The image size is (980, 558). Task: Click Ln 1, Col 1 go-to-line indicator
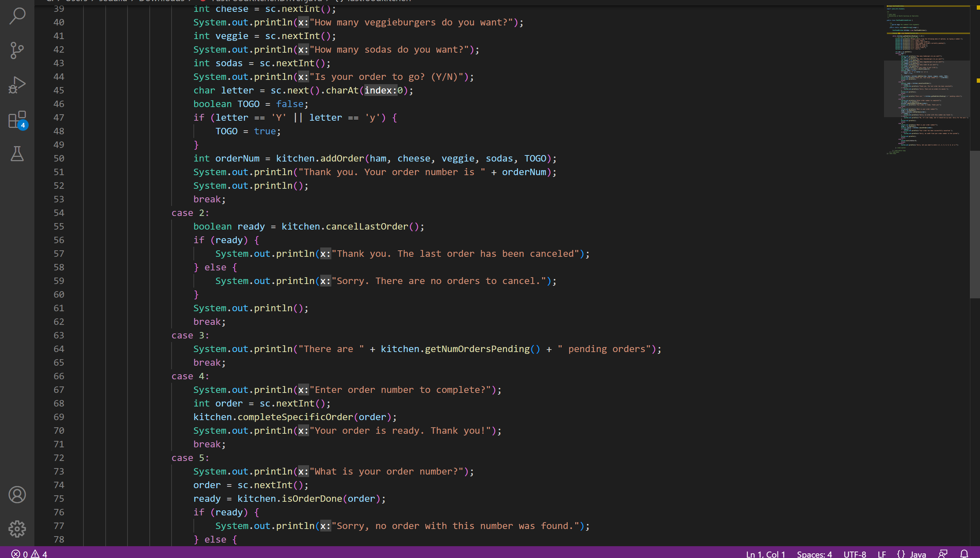point(765,554)
